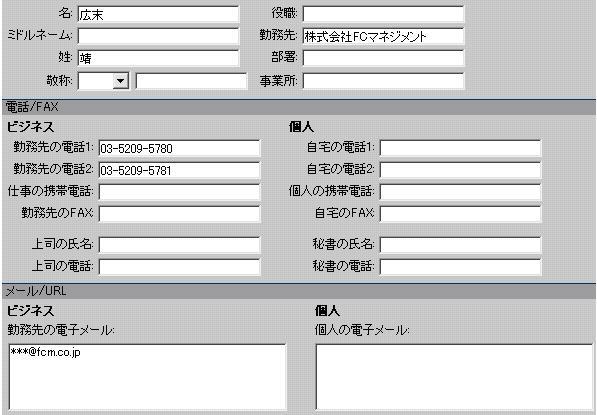Focus the 勤務先のFAX input field
This screenshot has height=415, width=597.
pyautogui.click(x=179, y=214)
